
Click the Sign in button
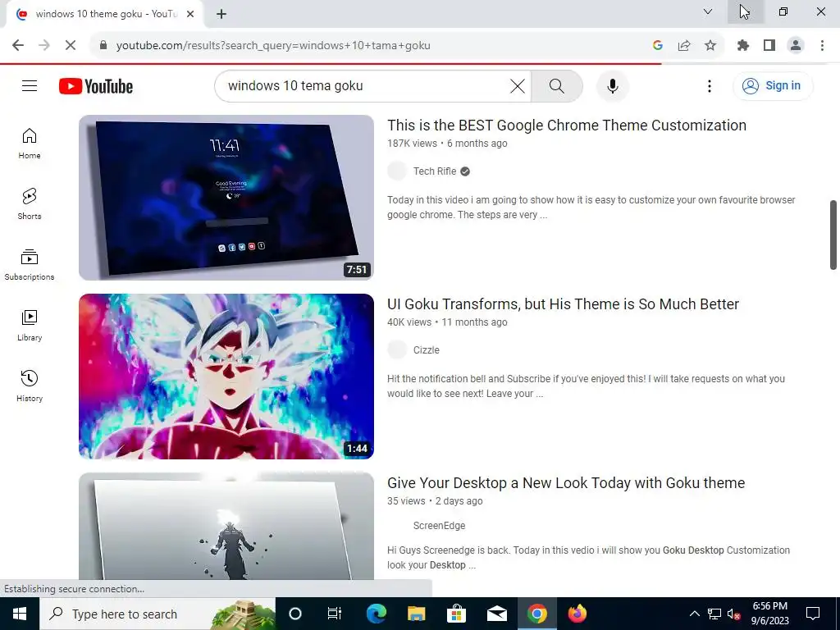772,85
